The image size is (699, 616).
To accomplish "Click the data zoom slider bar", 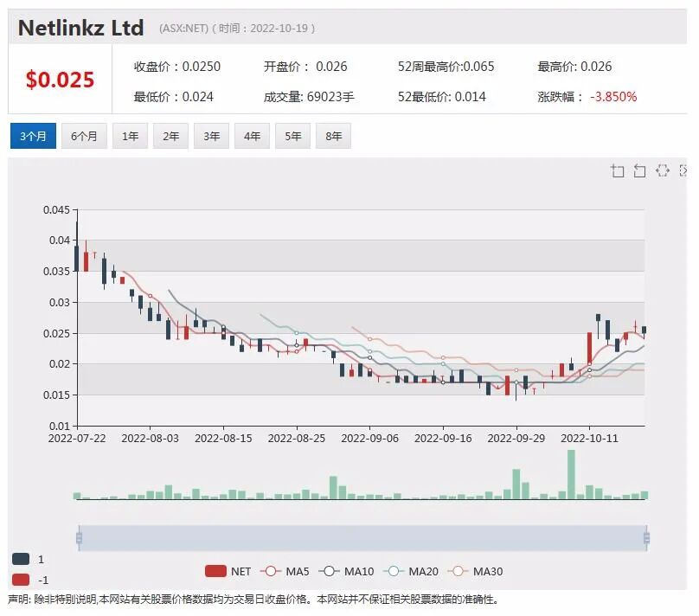I will tap(362, 538).
